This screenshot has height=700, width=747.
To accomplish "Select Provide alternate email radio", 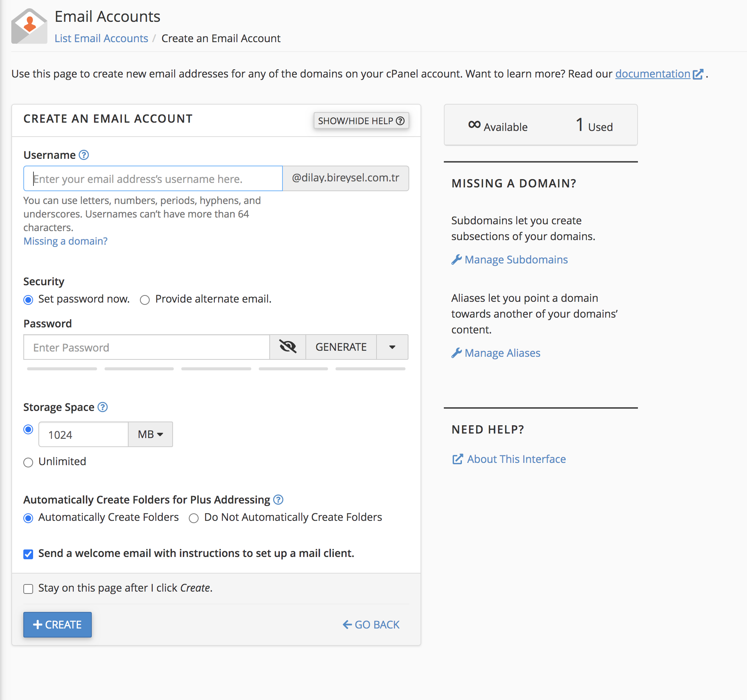I will (x=145, y=300).
